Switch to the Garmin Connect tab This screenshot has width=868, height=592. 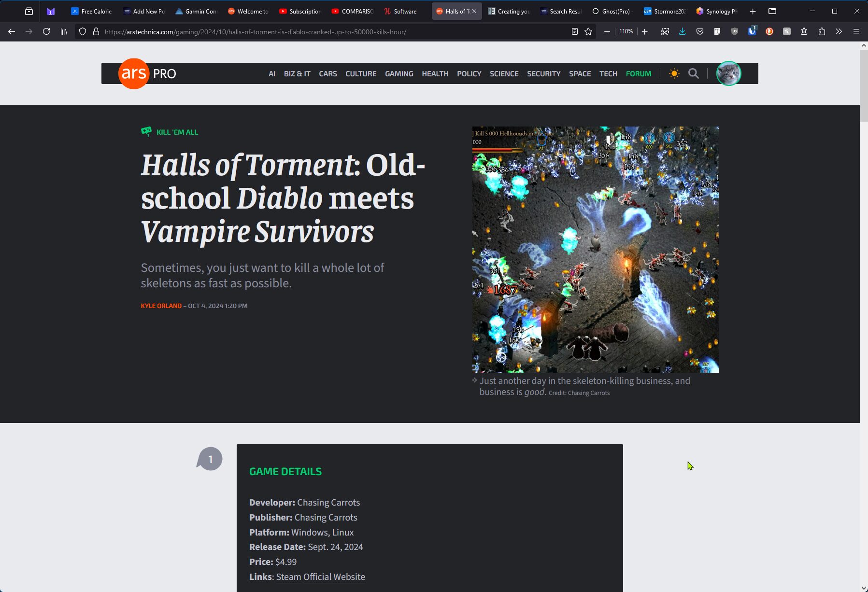196,11
